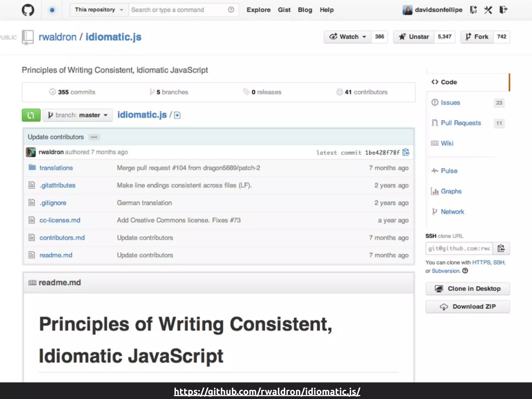Focus the search or type a command field
The width and height of the screenshot is (532, 399).
[x=183, y=10]
